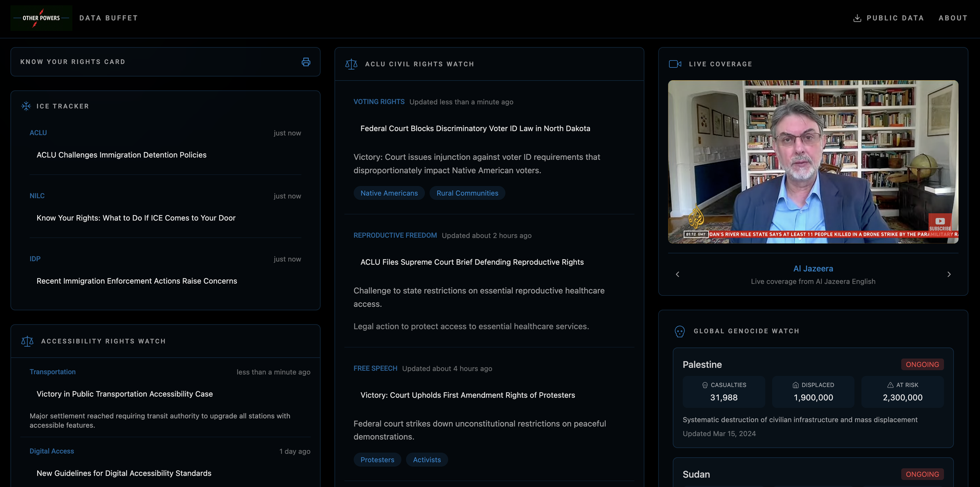This screenshot has width=980, height=487.
Task: Play the Al Jazeera live video thumbnail
Action: coord(813,161)
